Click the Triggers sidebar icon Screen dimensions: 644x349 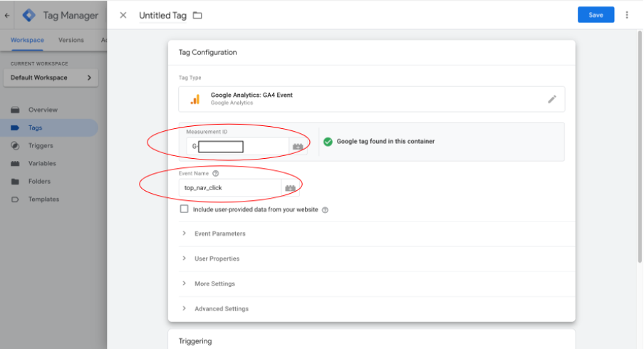pyautogui.click(x=15, y=145)
